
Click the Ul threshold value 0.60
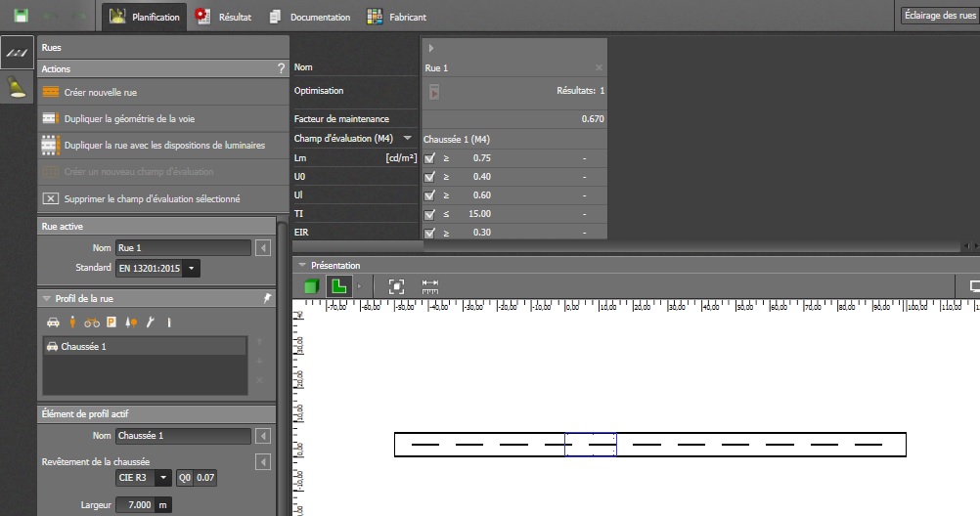coord(481,194)
